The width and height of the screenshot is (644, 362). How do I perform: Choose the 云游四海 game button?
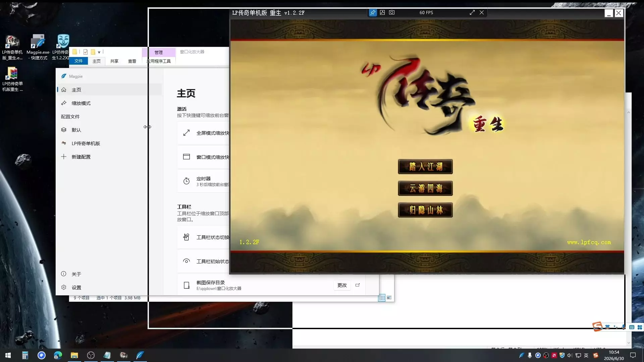(x=425, y=188)
